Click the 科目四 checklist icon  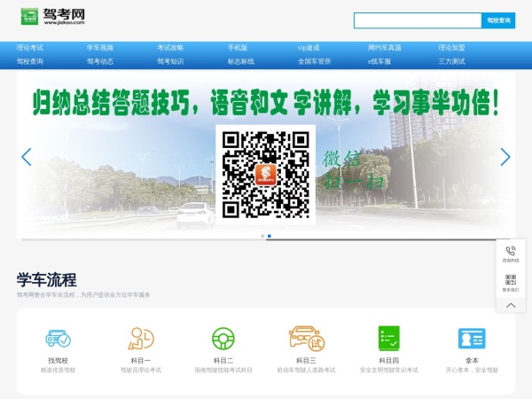click(389, 339)
